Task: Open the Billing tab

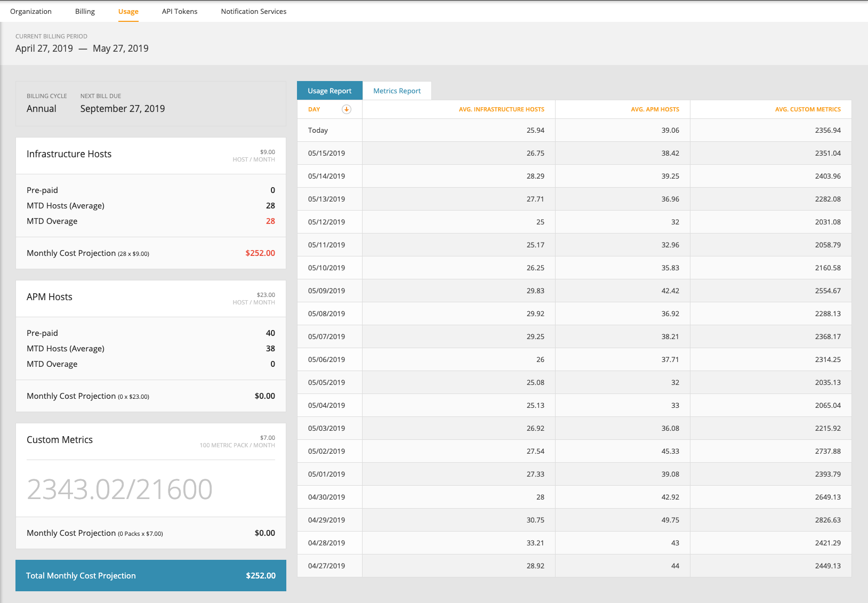Action: point(85,11)
